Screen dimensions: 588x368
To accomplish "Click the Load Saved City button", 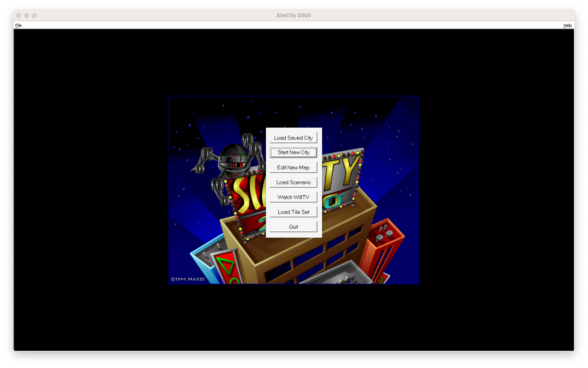I will click(x=293, y=138).
